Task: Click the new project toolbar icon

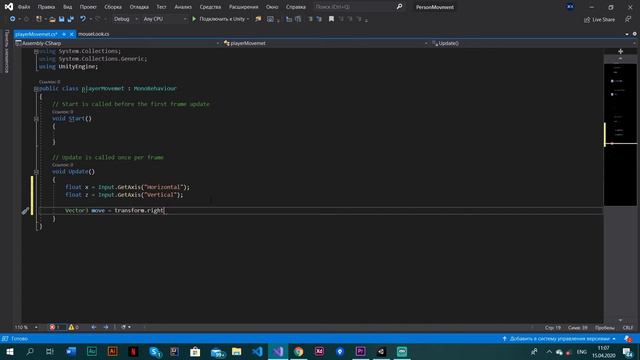Action: click(x=39, y=19)
